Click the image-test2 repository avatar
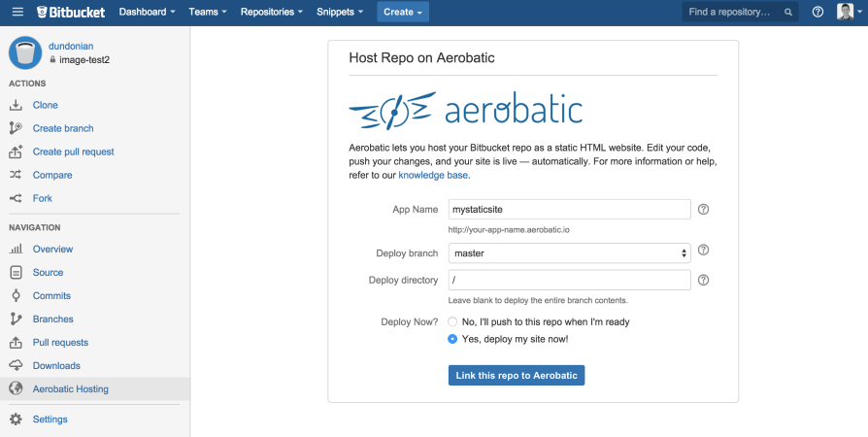The height and width of the screenshot is (437, 868). [x=25, y=52]
